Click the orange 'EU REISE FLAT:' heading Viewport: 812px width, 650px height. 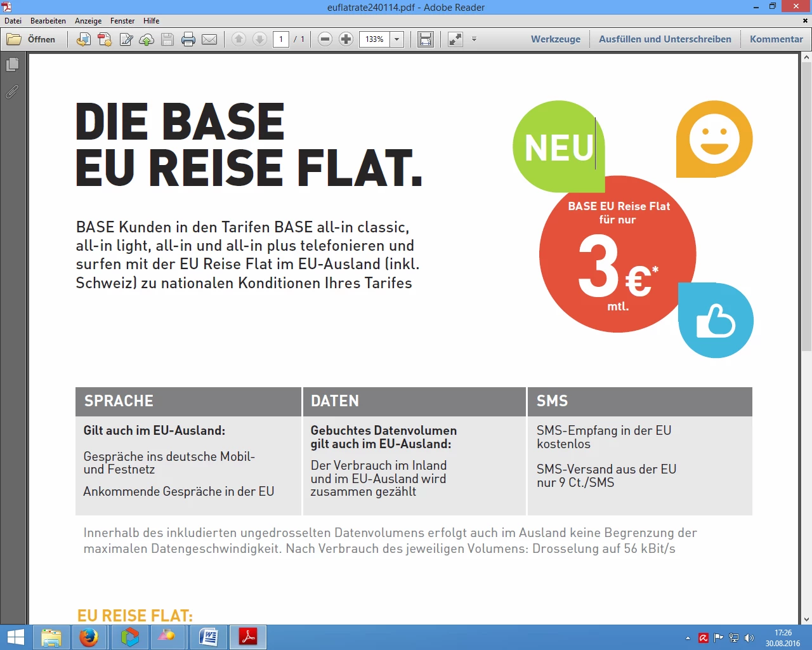(135, 616)
